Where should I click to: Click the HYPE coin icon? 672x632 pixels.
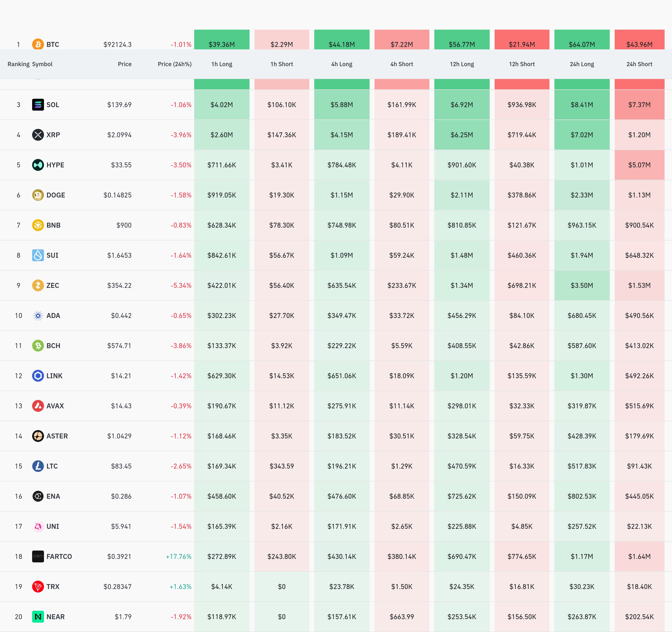[x=38, y=165]
